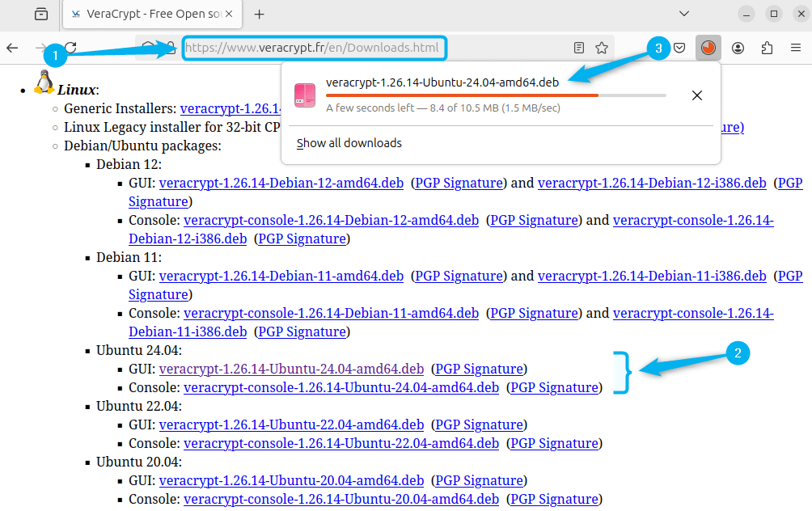Open the browser extensions panel
812x511 pixels.
pos(766,48)
